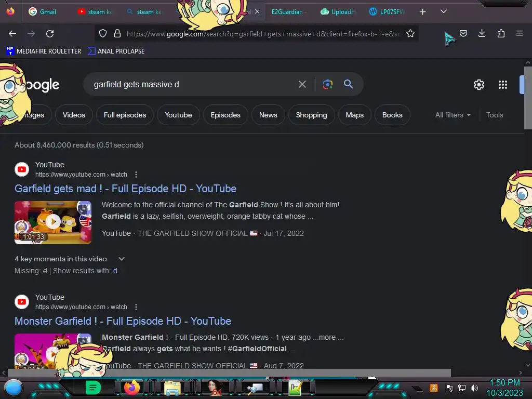This screenshot has width=532, height=399.
Task: Open a new browser tab
Action: (x=422, y=12)
